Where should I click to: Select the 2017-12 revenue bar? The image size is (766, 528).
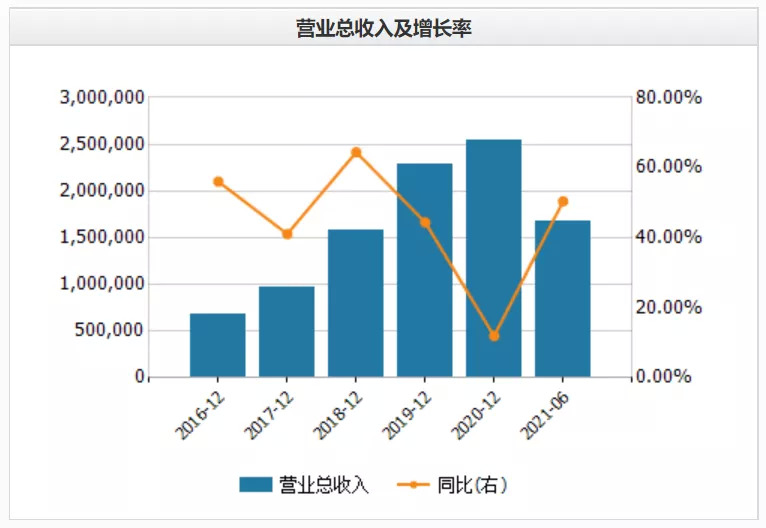click(287, 332)
